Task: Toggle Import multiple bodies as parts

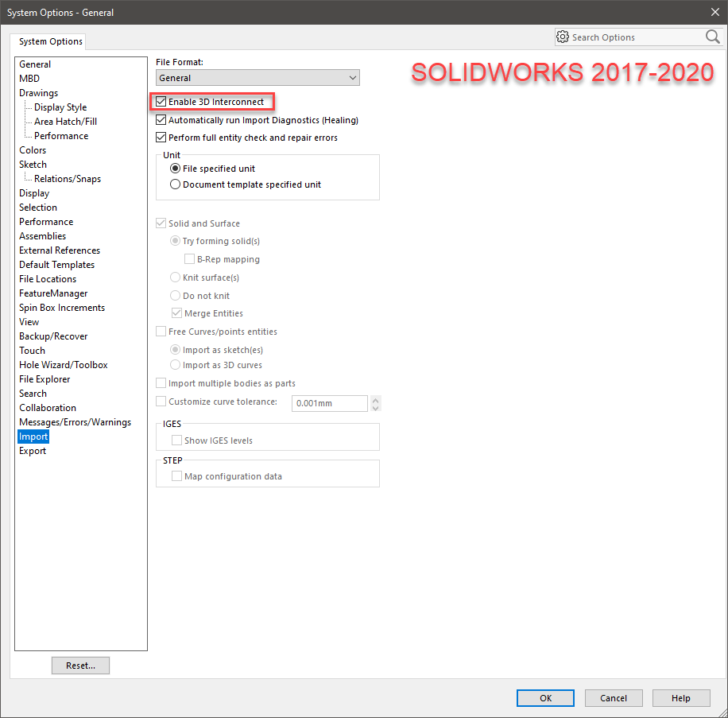Action: point(161,383)
